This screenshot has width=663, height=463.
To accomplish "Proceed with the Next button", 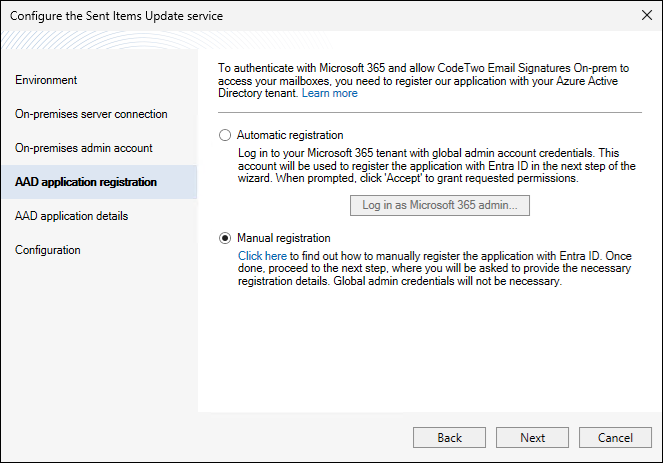I will [533, 438].
